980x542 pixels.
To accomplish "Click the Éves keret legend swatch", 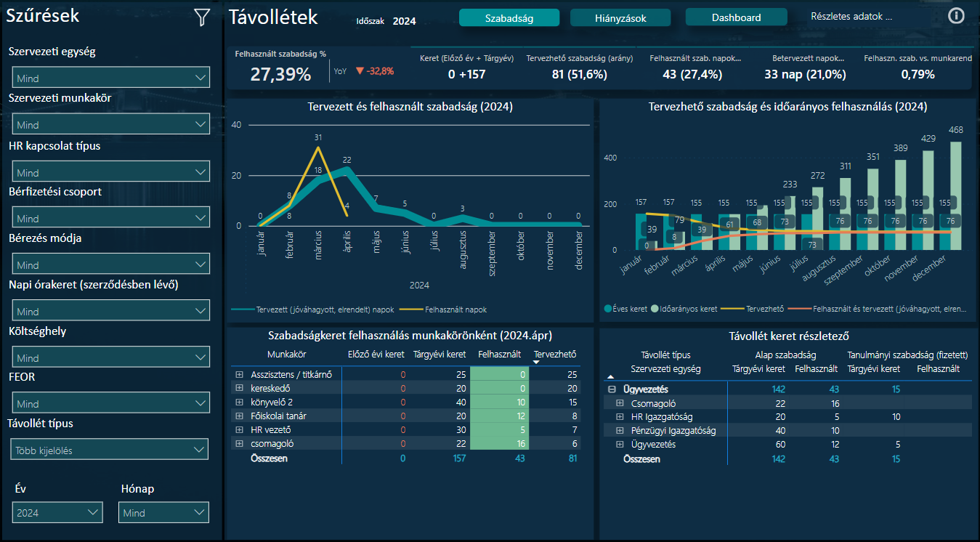I will (x=608, y=309).
